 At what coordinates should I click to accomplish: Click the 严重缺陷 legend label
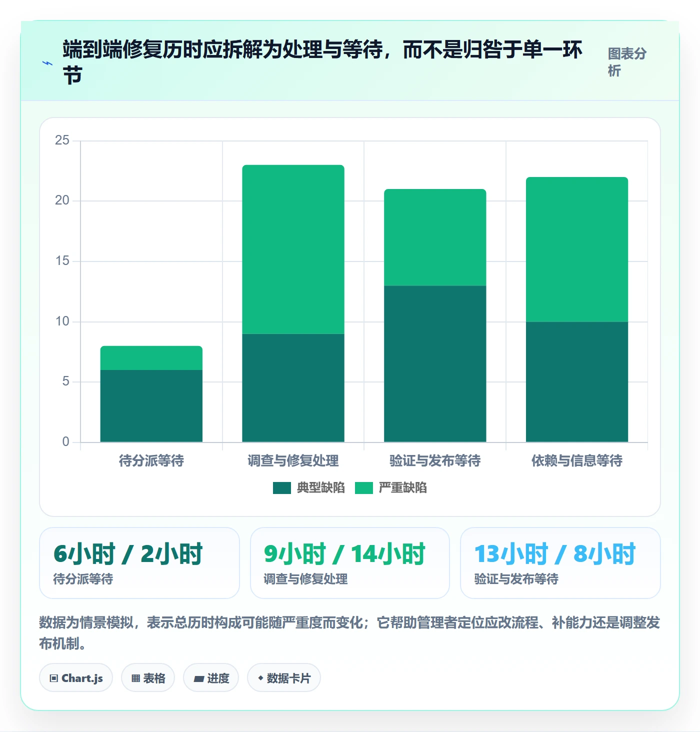point(403,488)
